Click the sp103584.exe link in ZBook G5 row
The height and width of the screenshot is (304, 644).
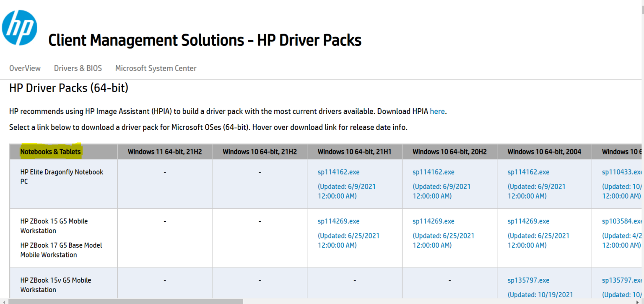point(622,221)
